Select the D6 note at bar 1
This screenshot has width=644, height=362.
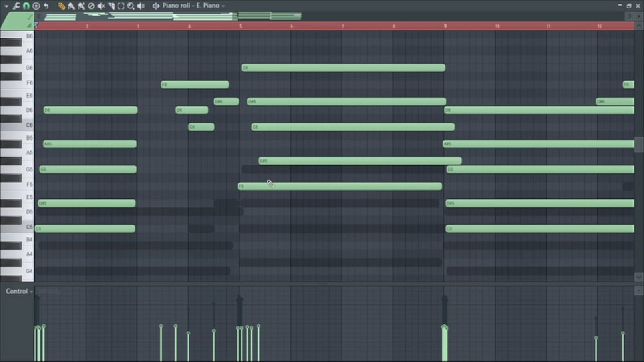[91, 110]
